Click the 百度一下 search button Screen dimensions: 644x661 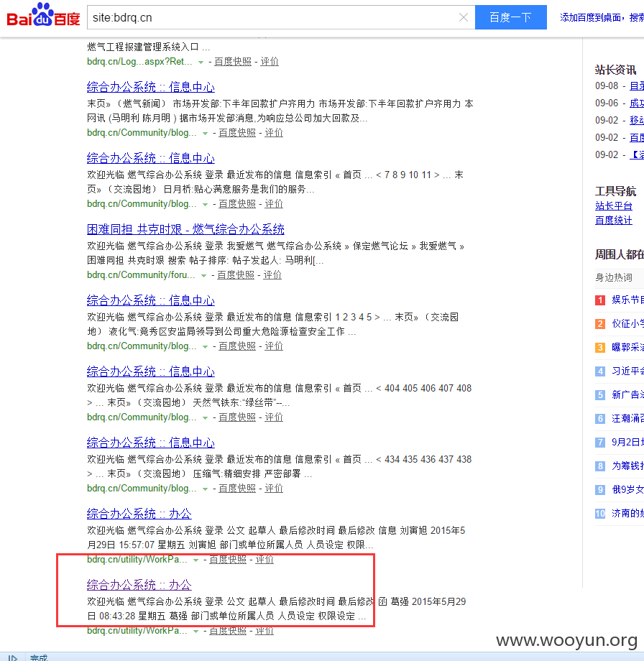(511, 17)
